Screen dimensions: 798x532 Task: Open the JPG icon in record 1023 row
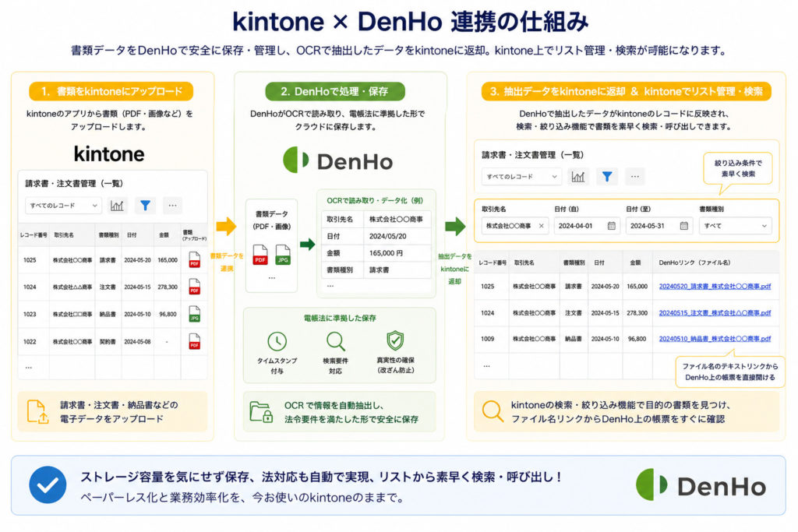coord(194,314)
